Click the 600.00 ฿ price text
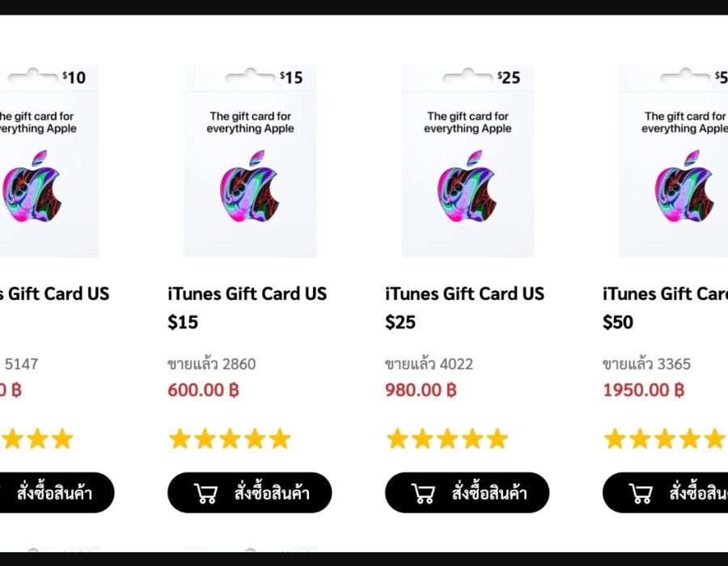Screen dimensions: 728x566 pyautogui.click(x=204, y=390)
